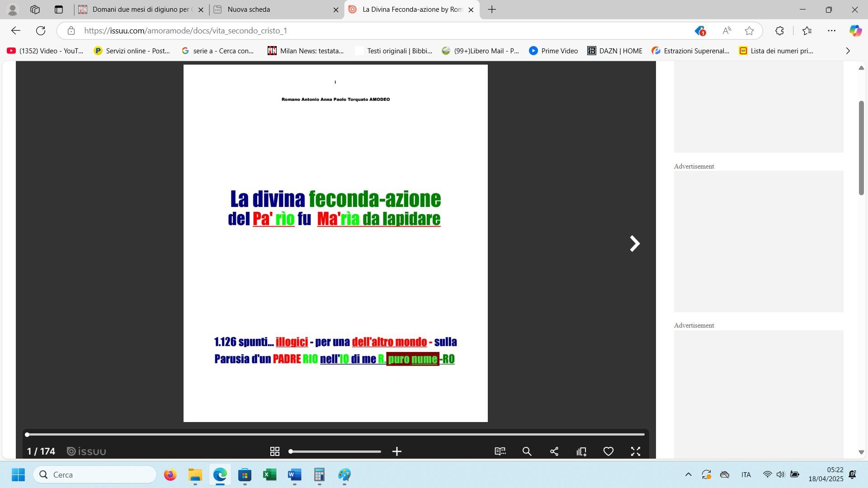This screenshot has height=488, width=868.
Task: Open the issuu page grid view
Action: tap(274, 451)
